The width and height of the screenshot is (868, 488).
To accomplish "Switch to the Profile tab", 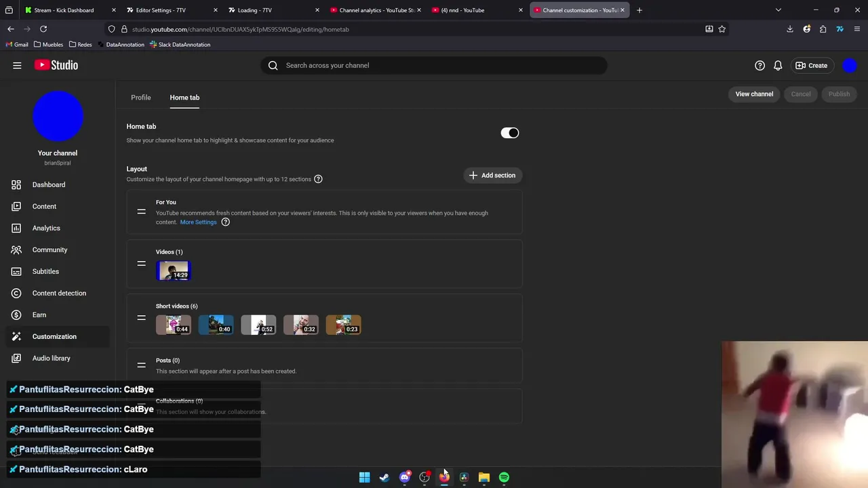I will (141, 98).
